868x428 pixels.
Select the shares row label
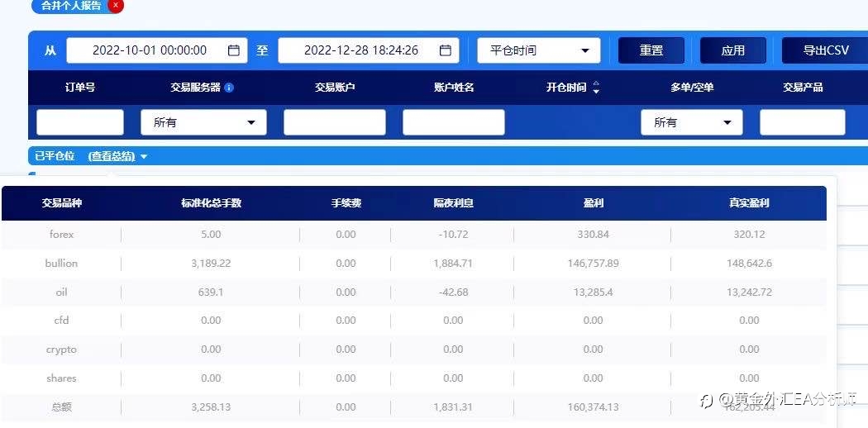(x=61, y=378)
